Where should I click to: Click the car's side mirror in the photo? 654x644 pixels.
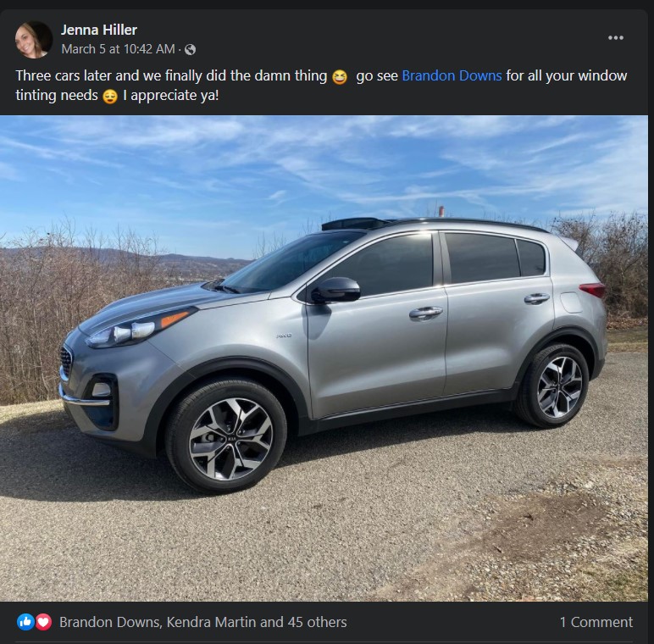coord(335,290)
